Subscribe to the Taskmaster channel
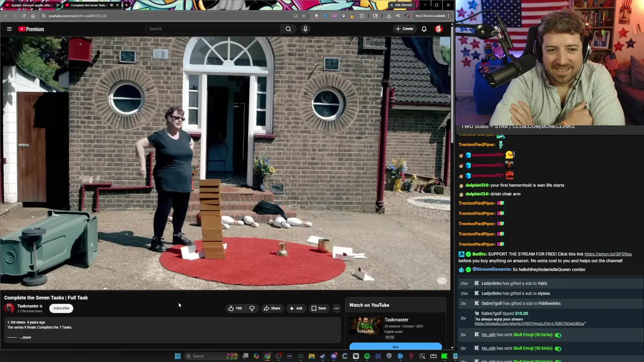 click(x=61, y=308)
